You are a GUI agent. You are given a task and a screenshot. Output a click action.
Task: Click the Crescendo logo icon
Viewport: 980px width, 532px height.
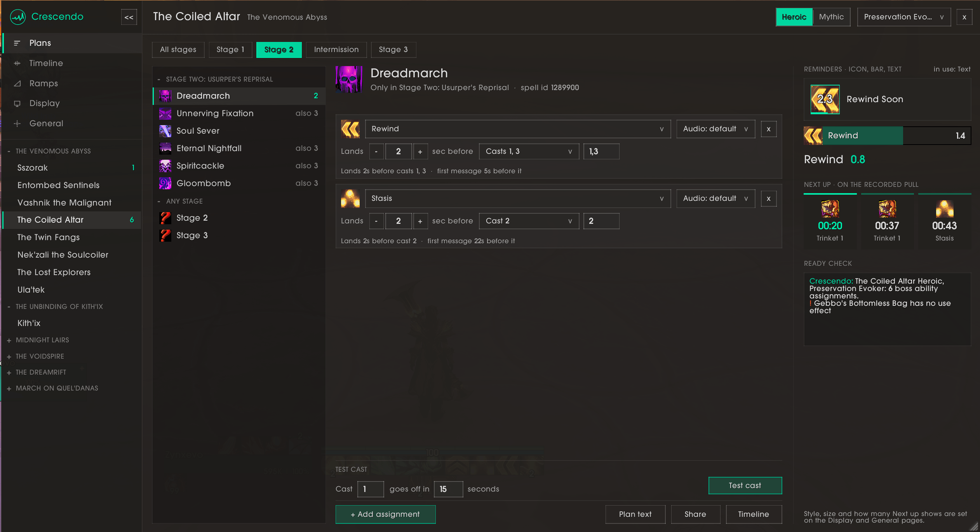[18, 17]
